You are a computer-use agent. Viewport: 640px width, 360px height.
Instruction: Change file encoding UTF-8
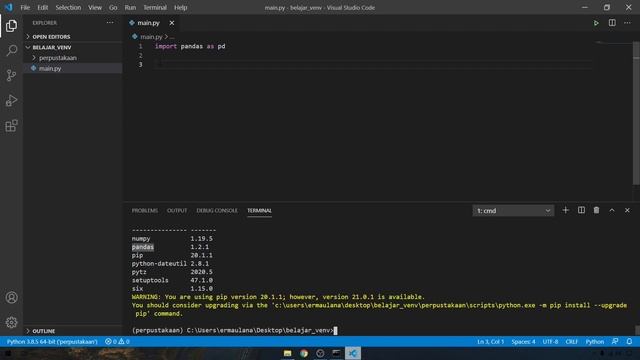point(550,342)
